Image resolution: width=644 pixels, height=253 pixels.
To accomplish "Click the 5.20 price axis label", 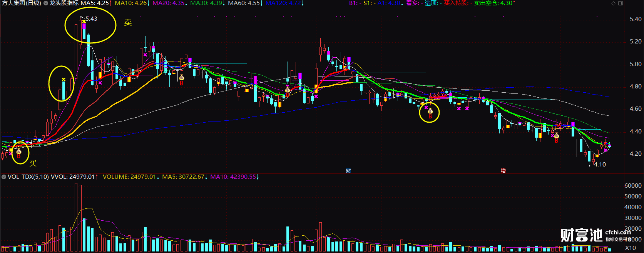I will 636,42.
